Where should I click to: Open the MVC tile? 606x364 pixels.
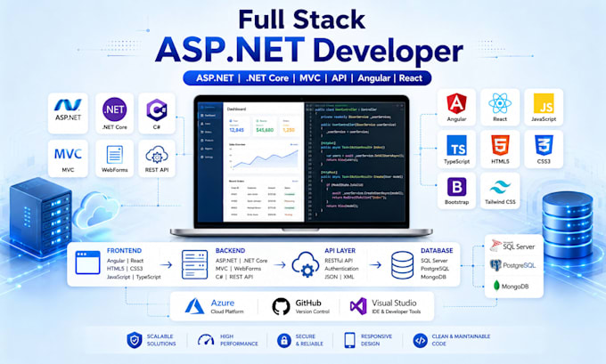click(x=68, y=158)
